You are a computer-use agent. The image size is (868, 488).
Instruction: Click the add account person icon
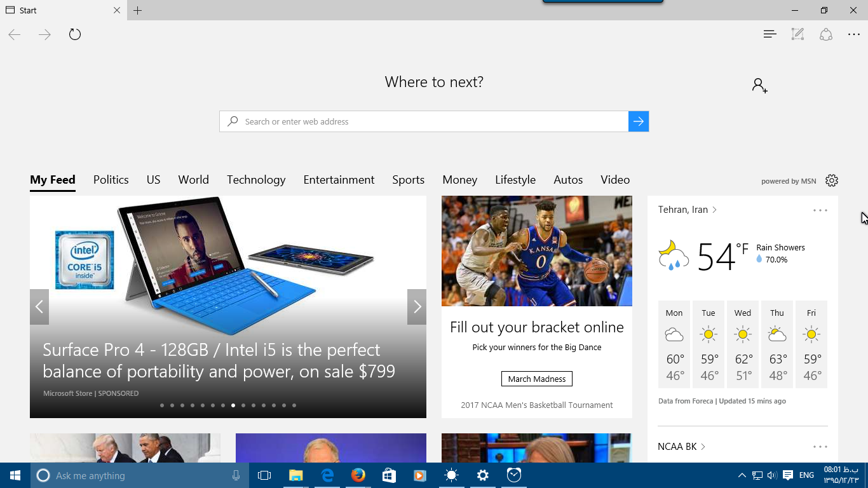click(x=760, y=86)
